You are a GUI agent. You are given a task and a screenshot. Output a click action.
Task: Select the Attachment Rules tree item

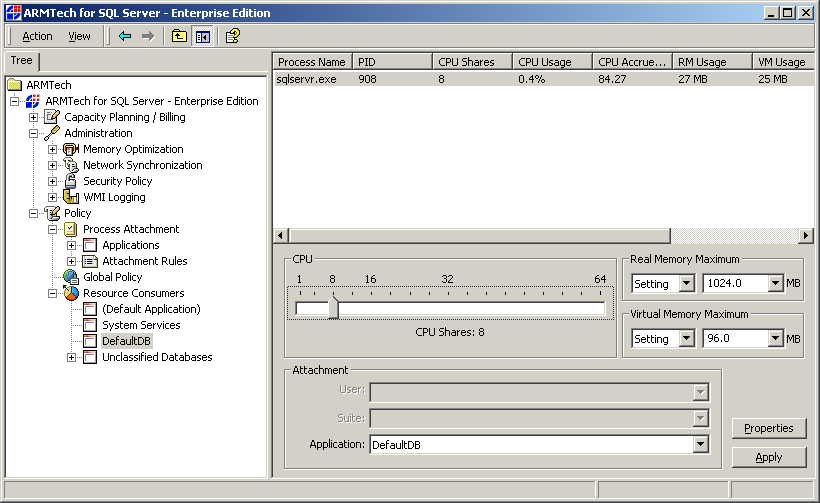(x=144, y=261)
